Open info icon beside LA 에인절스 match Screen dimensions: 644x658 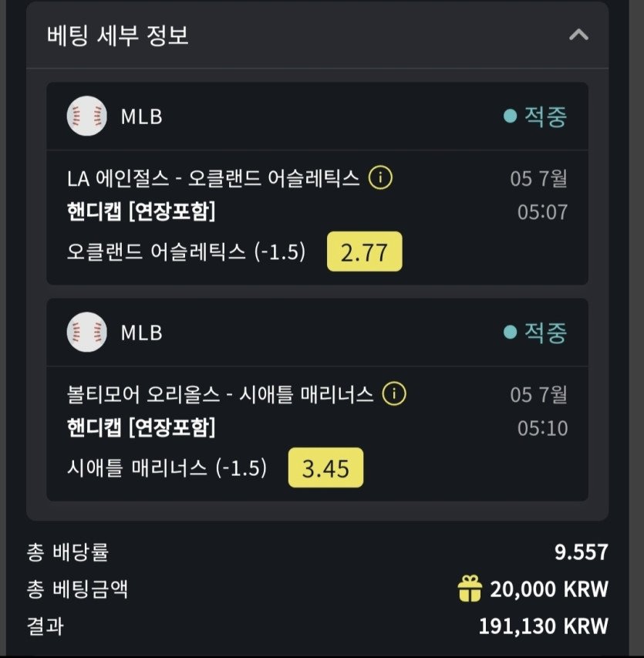[380, 177]
